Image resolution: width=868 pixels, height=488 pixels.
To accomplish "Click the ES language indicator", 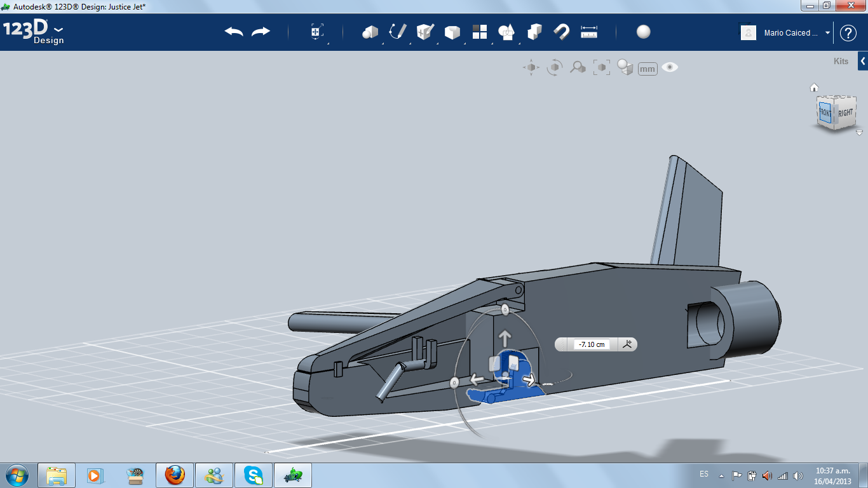I will coord(704,474).
